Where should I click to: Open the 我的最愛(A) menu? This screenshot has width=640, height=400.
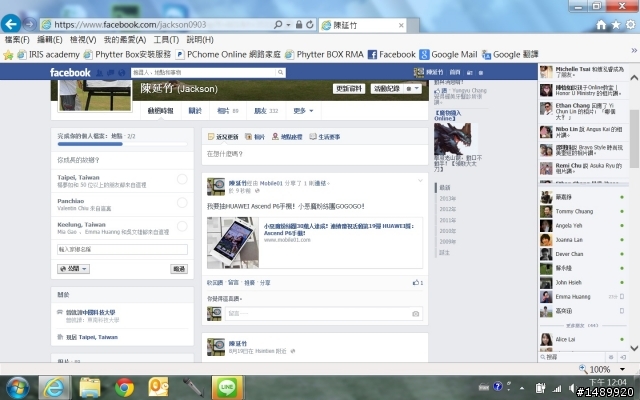click(125, 40)
